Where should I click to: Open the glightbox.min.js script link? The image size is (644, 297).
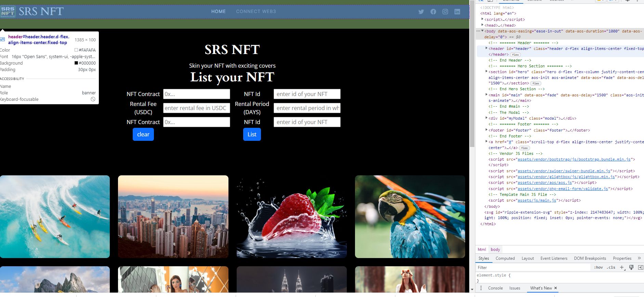coord(566,177)
